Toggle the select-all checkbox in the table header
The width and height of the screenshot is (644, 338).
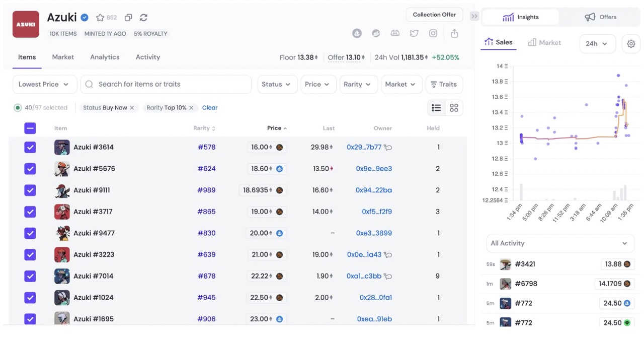pyautogui.click(x=30, y=128)
